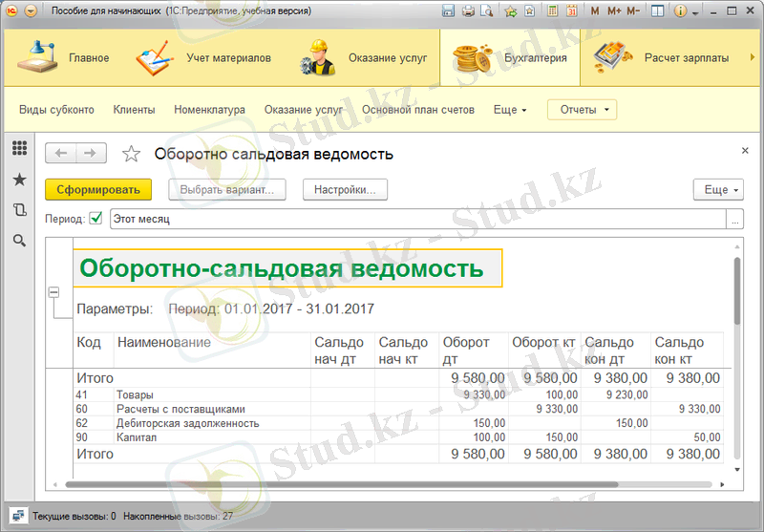Add report to favorites with star outline

tap(132, 154)
